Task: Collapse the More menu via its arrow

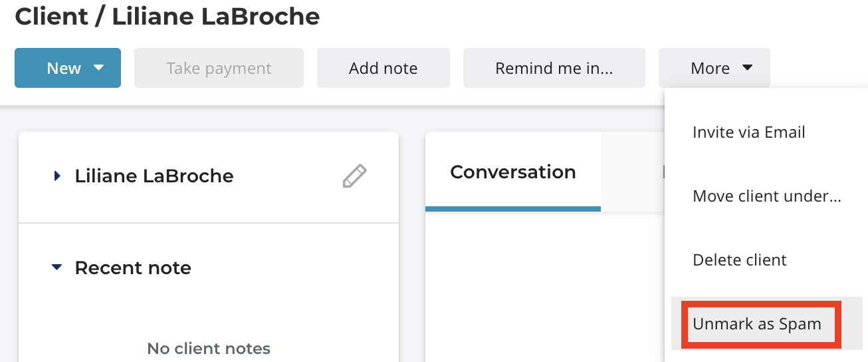Action: [x=747, y=68]
